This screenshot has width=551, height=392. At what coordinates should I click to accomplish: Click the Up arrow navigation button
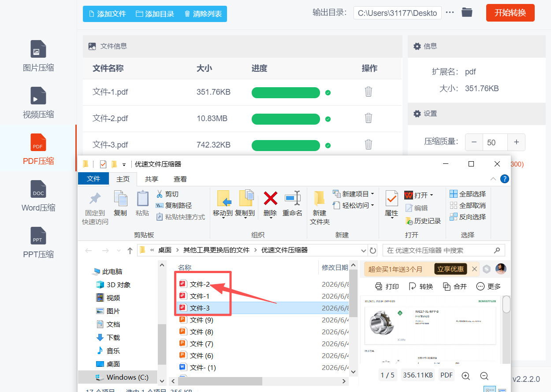point(130,250)
